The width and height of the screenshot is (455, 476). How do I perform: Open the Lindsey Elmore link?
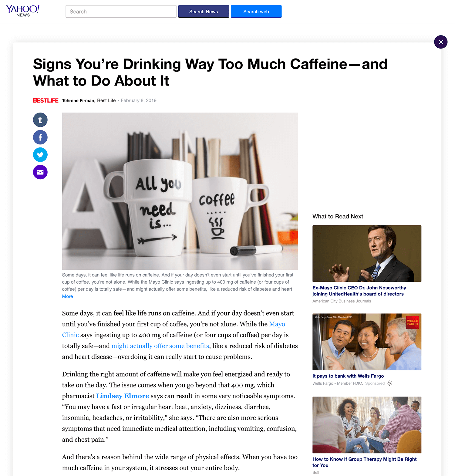click(x=123, y=396)
